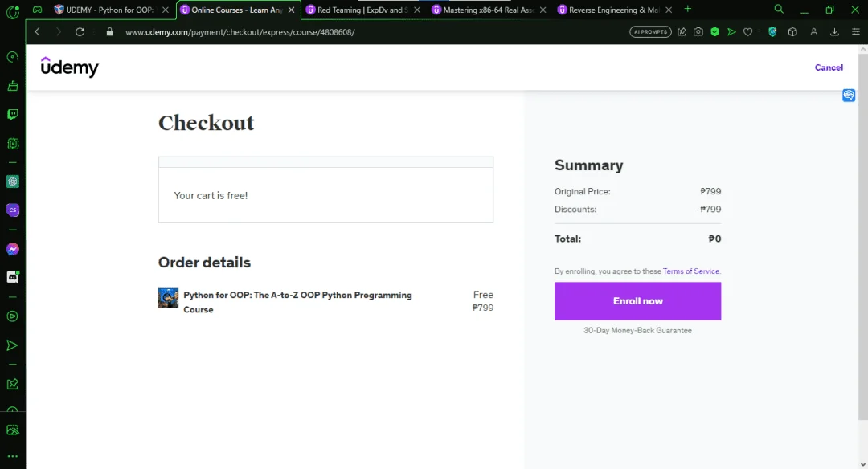The width and height of the screenshot is (868, 469).
Task: Open the green ad blocker shield
Action: click(714, 32)
